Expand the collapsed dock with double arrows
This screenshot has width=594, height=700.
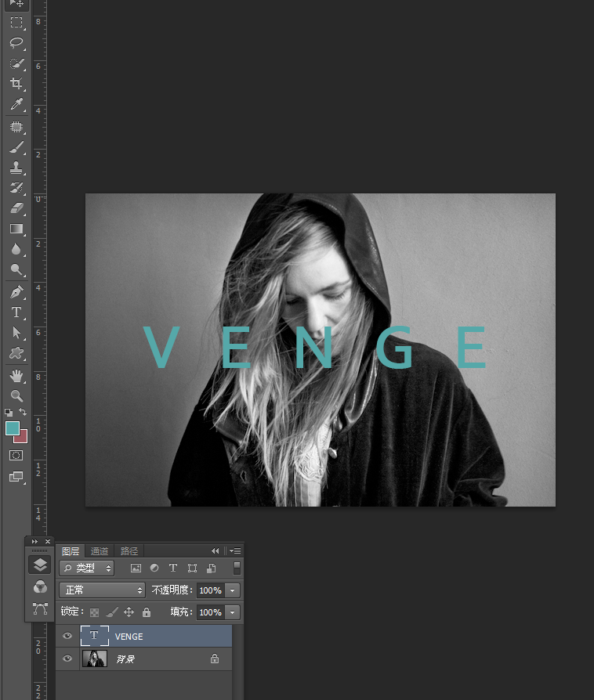(x=34, y=542)
